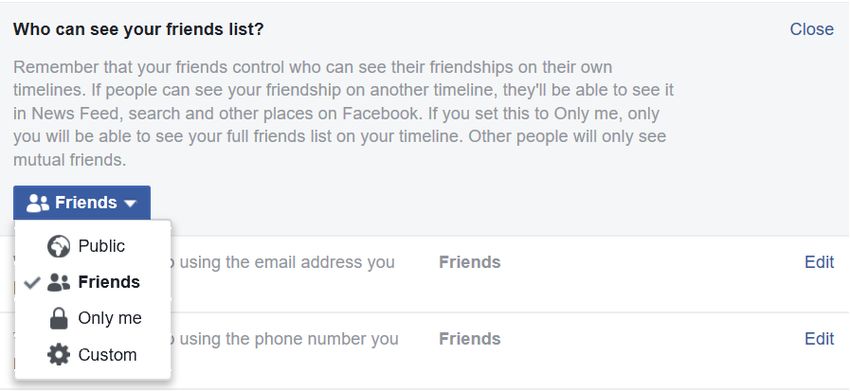Click the globe icon next to Public
The image size is (850, 391).
[x=59, y=246]
